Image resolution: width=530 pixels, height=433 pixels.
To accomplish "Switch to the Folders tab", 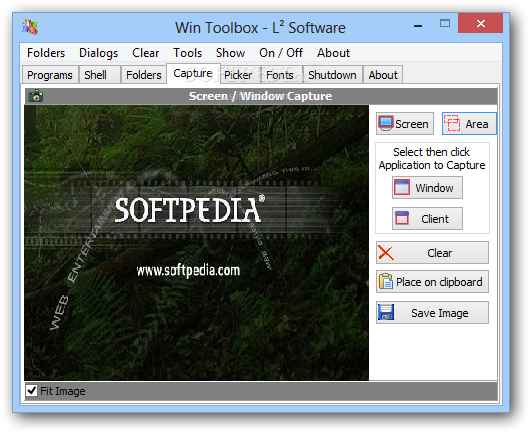I will tap(144, 75).
